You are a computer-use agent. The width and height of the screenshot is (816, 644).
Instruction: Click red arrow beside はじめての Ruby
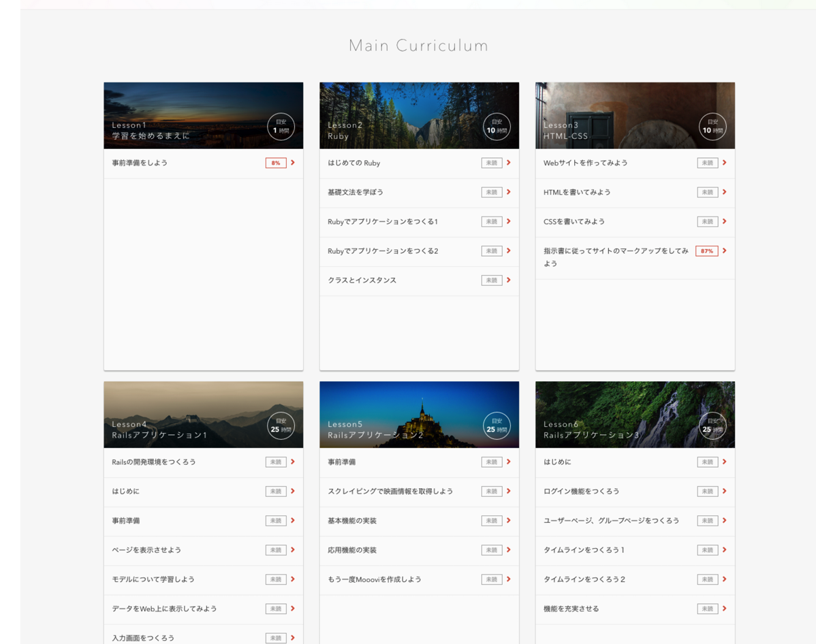point(508,163)
